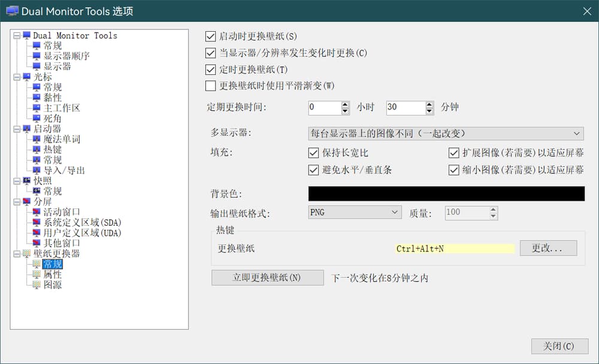
Task: Select 常规 under 快照
Action: pyautogui.click(x=52, y=192)
